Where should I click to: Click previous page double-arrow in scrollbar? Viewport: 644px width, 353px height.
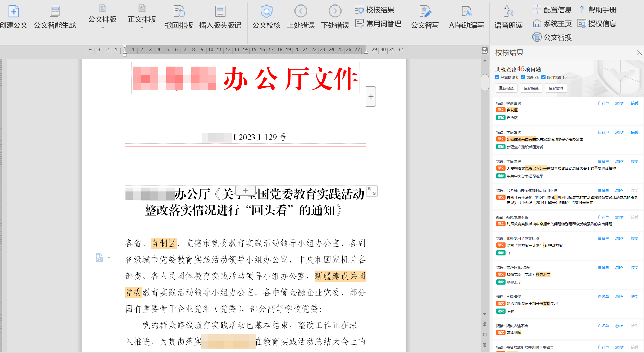click(x=484, y=324)
